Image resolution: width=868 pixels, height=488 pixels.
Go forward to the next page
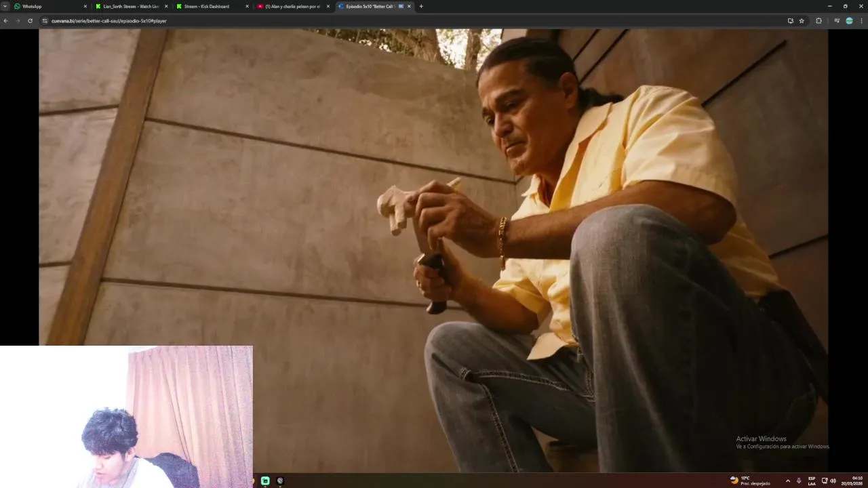click(18, 21)
